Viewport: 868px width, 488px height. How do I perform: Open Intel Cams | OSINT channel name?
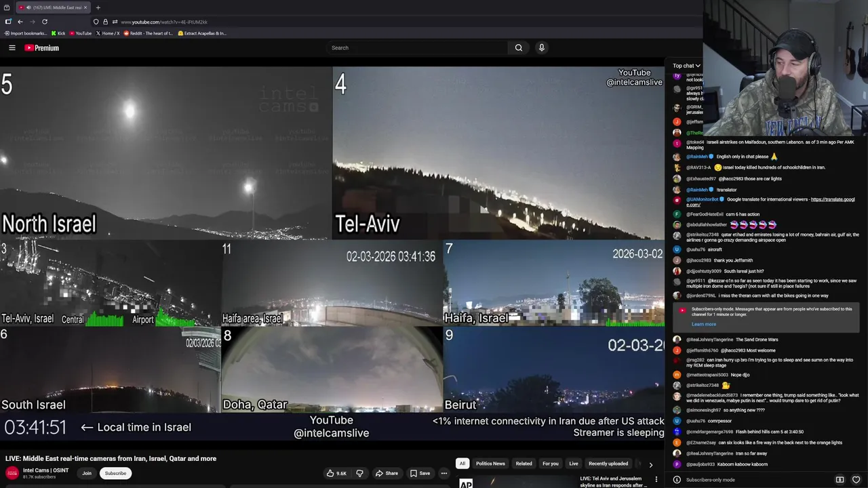[45, 470]
